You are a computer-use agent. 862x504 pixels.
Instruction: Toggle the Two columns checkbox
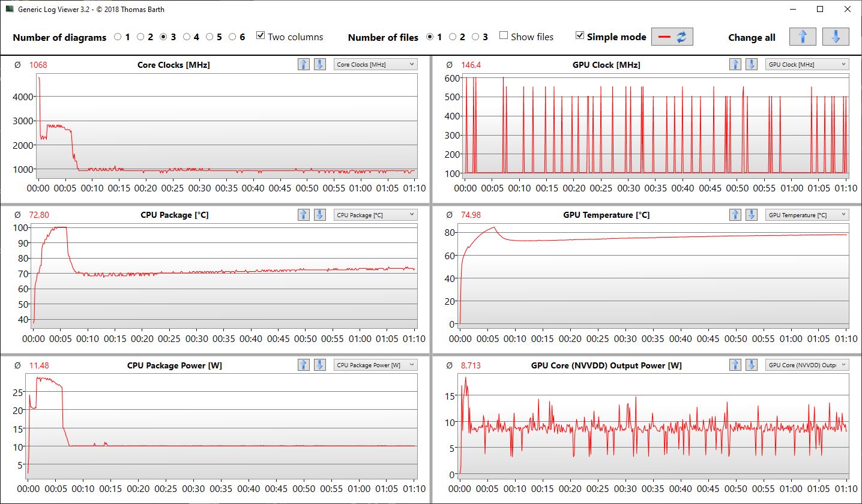click(261, 36)
